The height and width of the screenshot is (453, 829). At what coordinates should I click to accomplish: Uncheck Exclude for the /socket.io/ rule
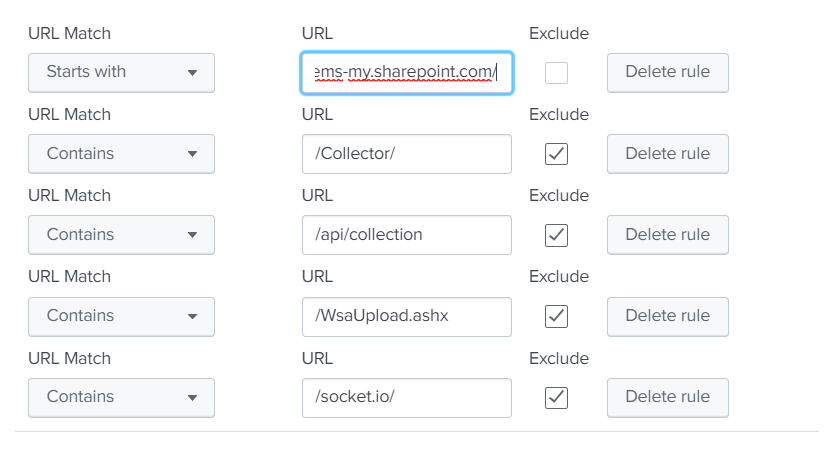[x=557, y=397]
